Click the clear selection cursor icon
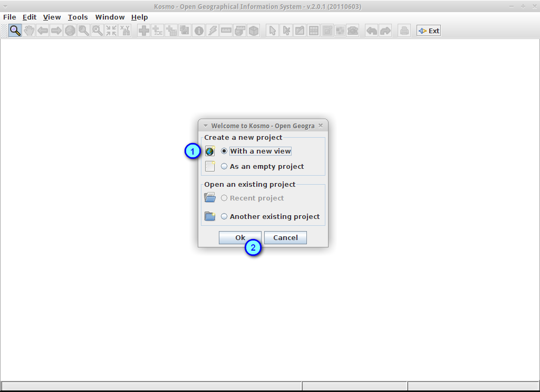The width and height of the screenshot is (540, 392). coord(286,31)
